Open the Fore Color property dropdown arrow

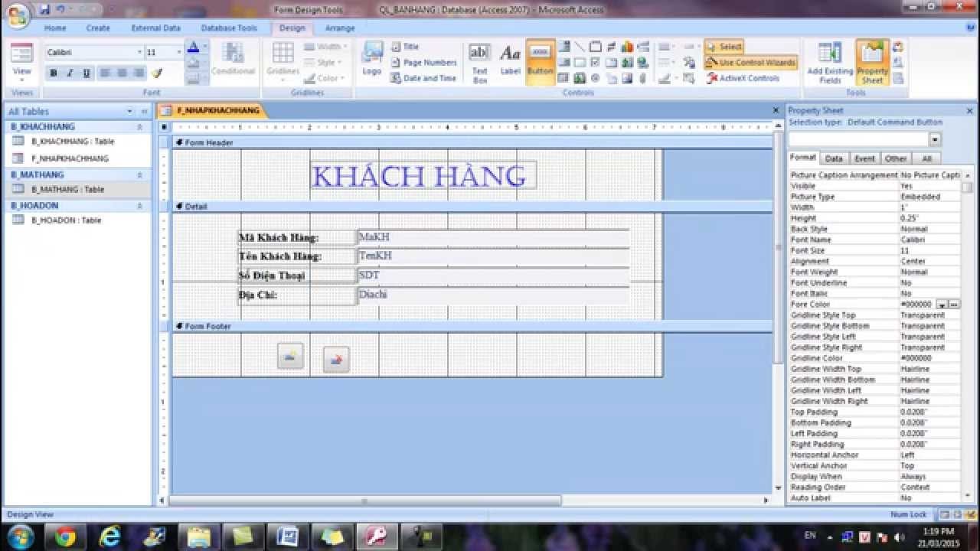tap(942, 305)
